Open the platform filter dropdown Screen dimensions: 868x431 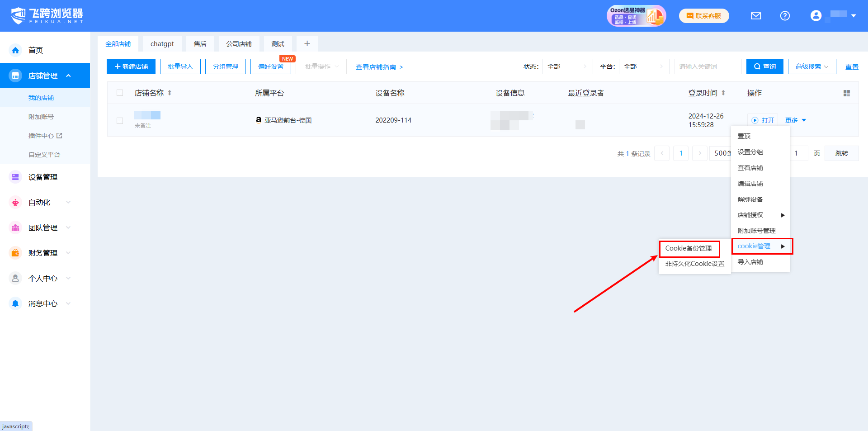643,67
